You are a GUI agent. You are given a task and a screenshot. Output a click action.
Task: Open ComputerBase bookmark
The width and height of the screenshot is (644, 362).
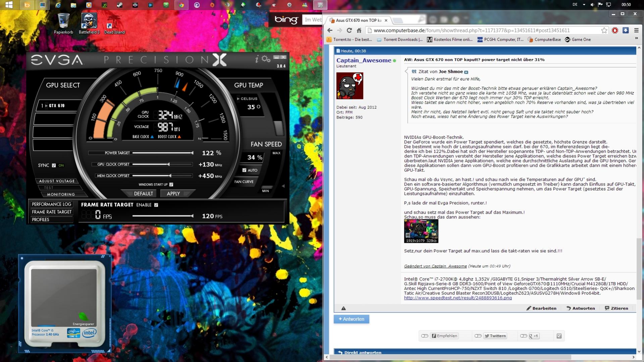[x=544, y=40]
